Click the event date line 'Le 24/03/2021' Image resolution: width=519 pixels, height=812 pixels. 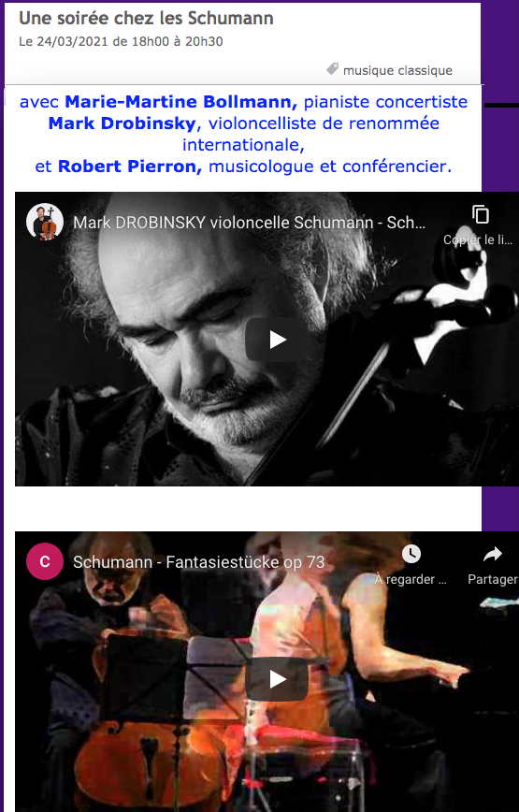click(121, 41)
